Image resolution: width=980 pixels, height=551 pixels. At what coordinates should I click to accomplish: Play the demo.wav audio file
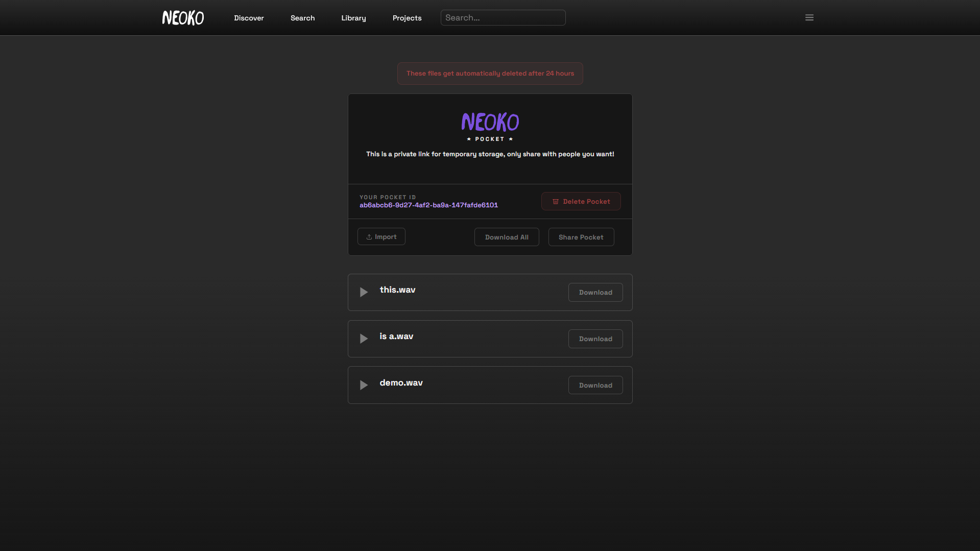(364, 385)
